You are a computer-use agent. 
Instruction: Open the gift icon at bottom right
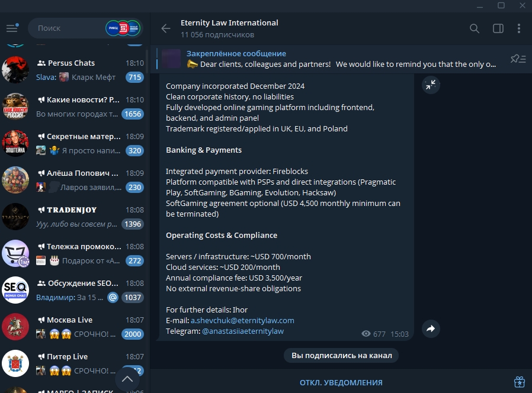click(519, 382)
